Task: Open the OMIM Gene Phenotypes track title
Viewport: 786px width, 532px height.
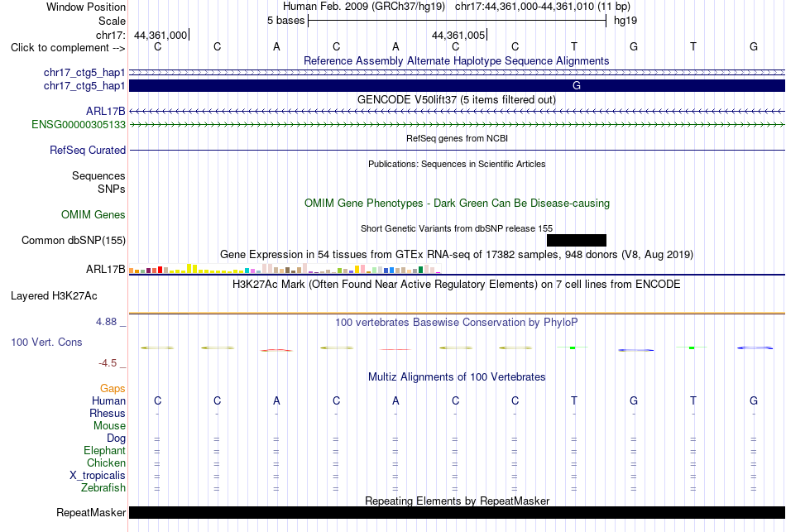Action: (x=457, y=203)
